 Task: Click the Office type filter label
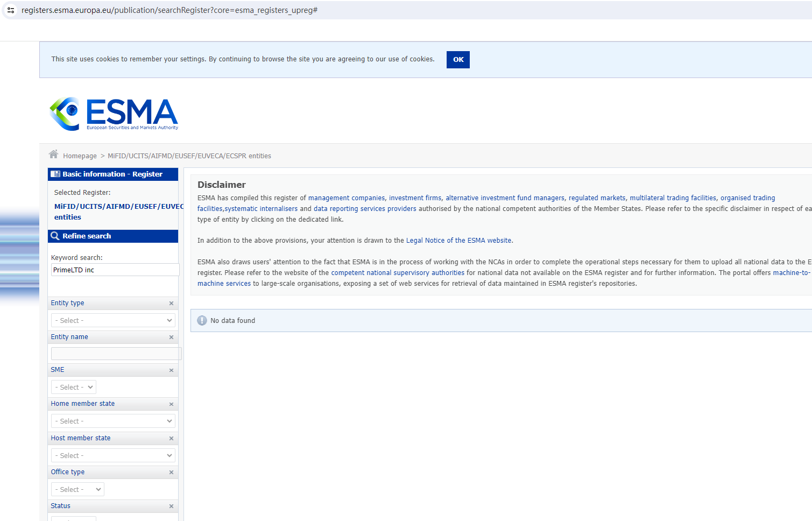pos(68,472)
